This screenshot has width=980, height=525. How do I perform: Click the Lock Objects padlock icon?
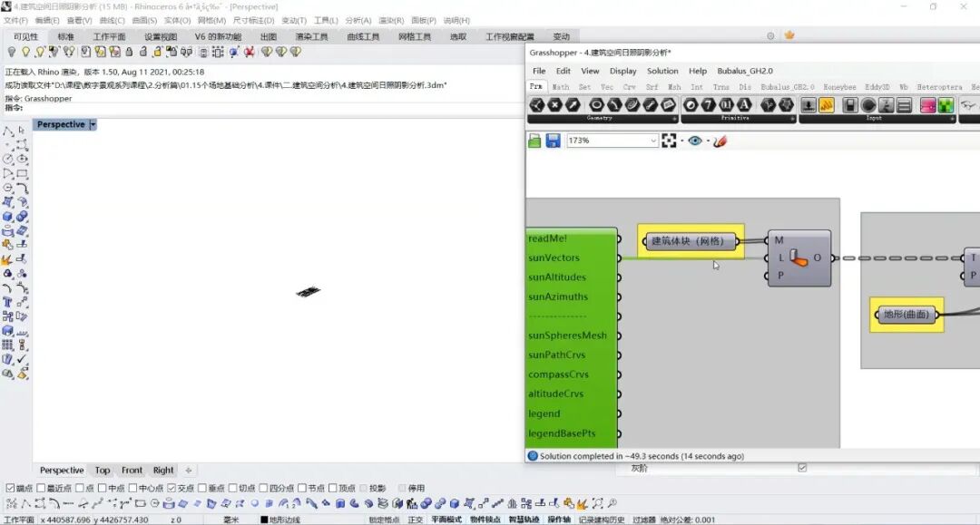(130, 52)
